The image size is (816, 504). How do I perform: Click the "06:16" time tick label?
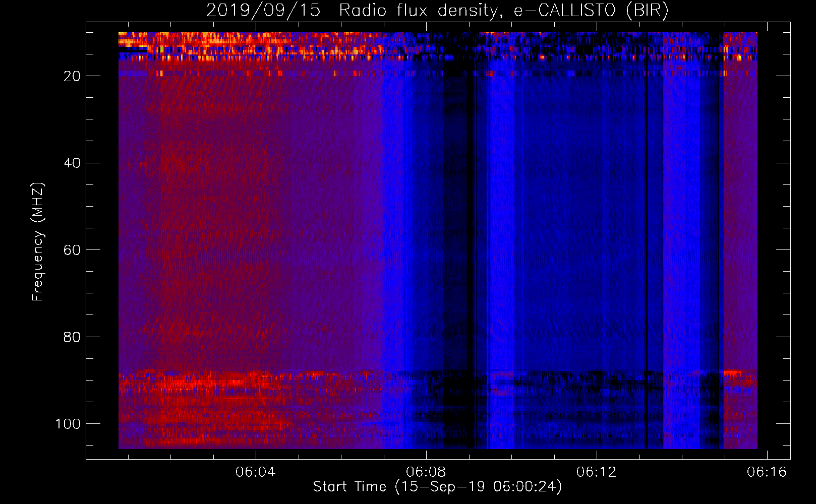tap(767, 472)
